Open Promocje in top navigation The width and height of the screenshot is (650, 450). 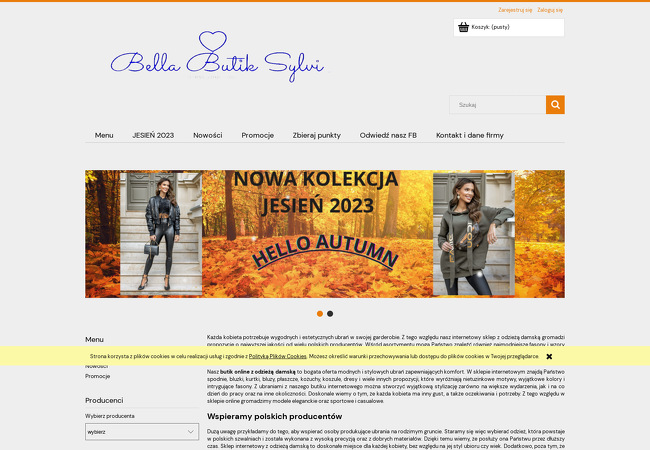(x=257, y=135)
